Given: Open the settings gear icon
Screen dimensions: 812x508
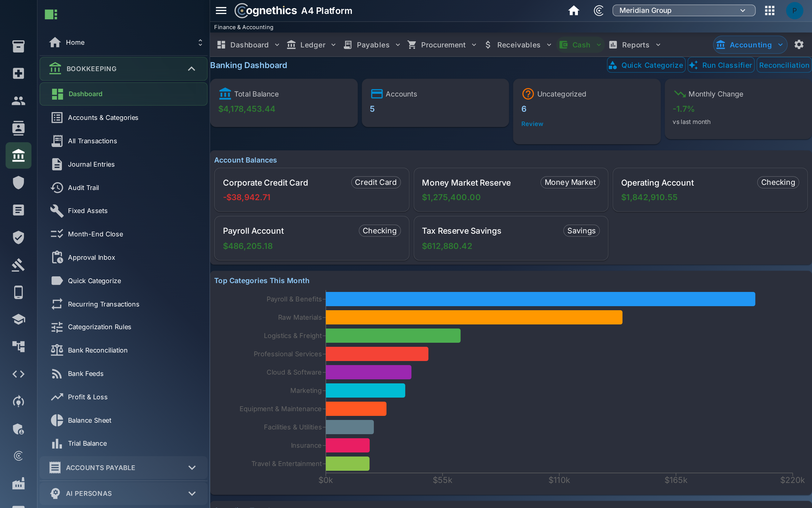Looking at the screenshot, I should point(799,45).
